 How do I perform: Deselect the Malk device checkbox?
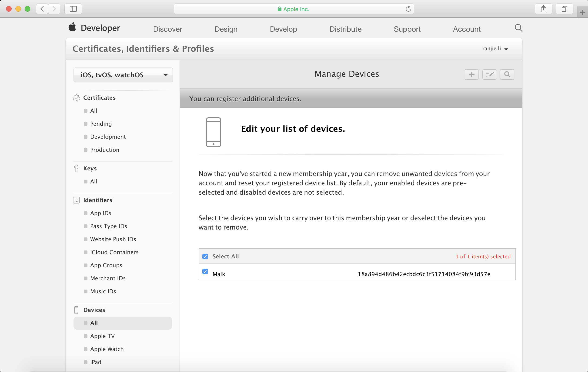(205, 271)
